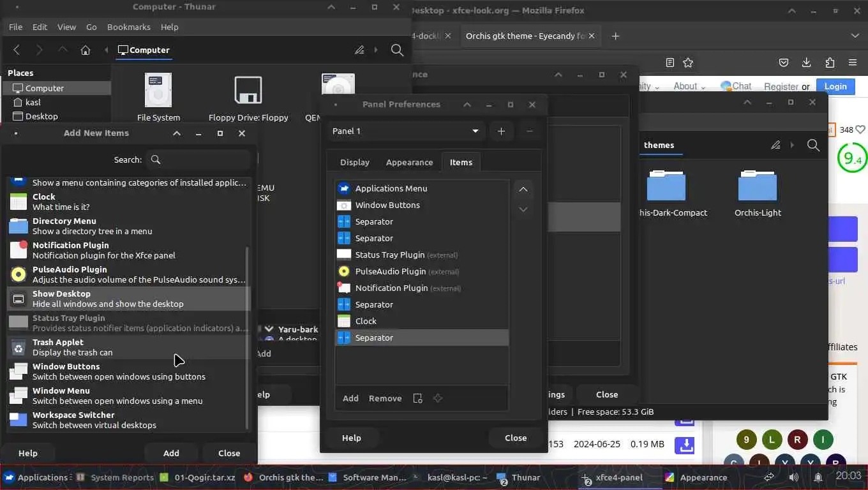The image size is (868, 490).
Task: Select PulseAudio Plugin in Add New Items list
Action: (128, 274)
